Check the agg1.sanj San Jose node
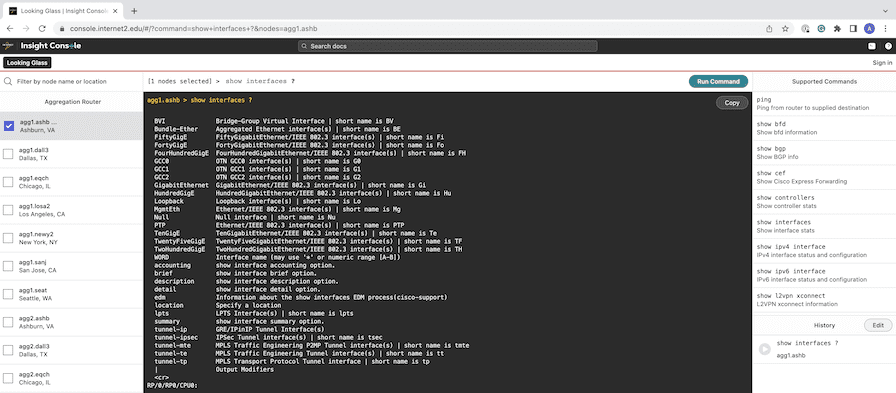The height and width of the screenshot is (393, 896). [9, 266]
